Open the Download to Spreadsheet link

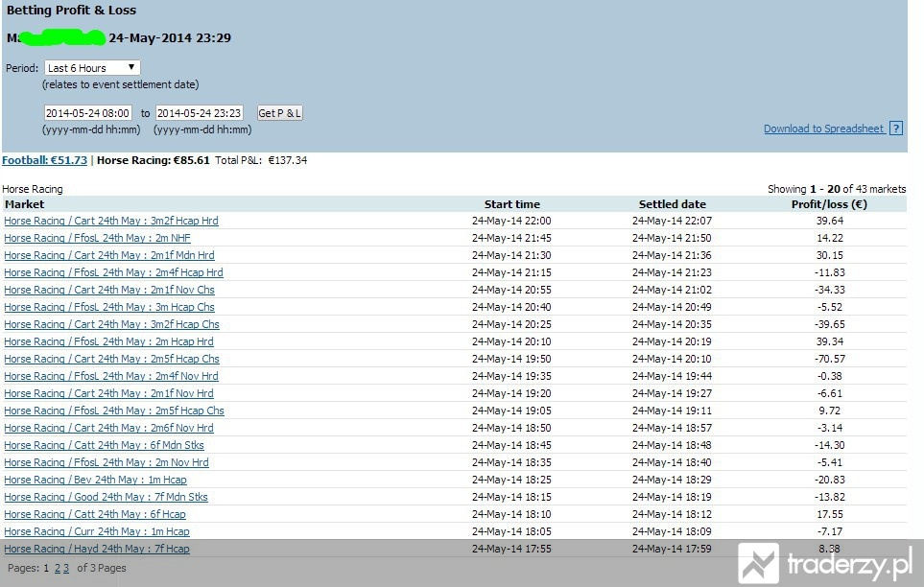(x=824, y=129)
